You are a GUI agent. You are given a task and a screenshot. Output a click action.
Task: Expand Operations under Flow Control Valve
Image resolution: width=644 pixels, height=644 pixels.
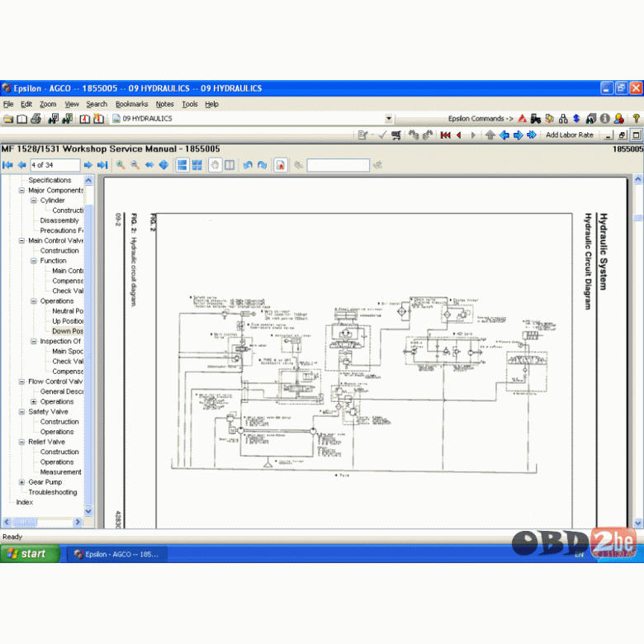pos(34,402)
